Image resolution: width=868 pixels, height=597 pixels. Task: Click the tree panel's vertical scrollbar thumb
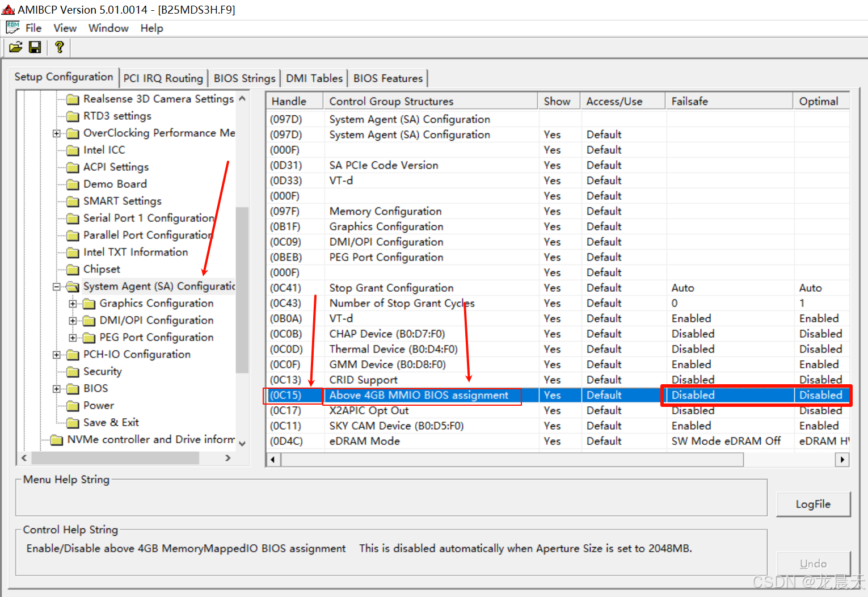242,289
